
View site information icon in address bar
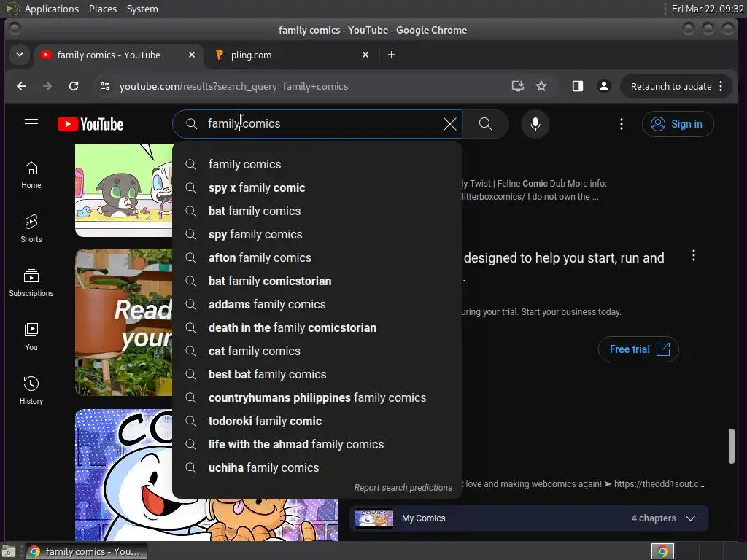[x=105, y=86]
